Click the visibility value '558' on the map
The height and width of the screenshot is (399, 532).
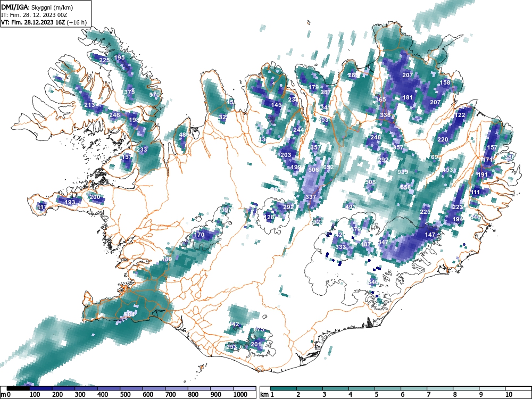405,187
